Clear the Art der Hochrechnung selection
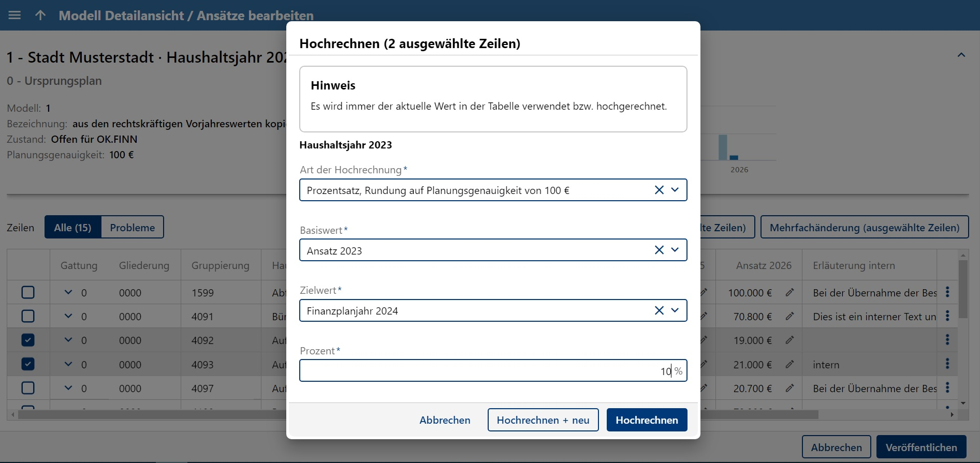980x463 pixels. tap(659, 190)
